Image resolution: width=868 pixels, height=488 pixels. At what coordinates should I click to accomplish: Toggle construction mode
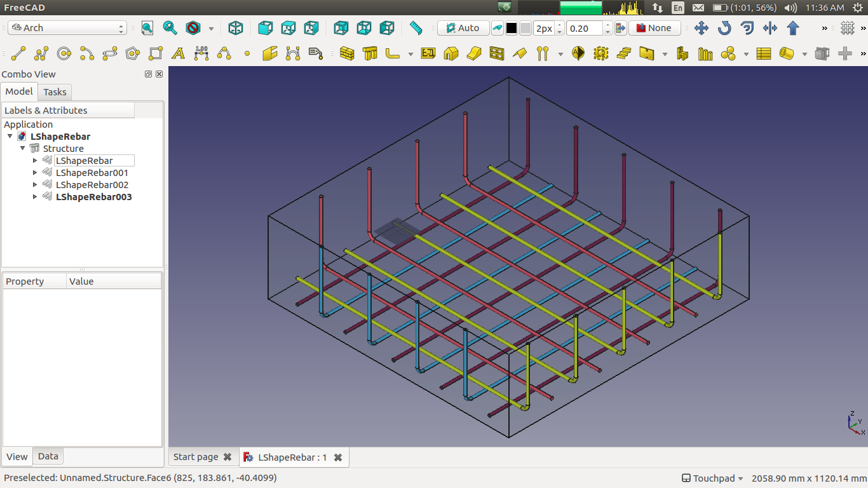click(x=497, y=28)
